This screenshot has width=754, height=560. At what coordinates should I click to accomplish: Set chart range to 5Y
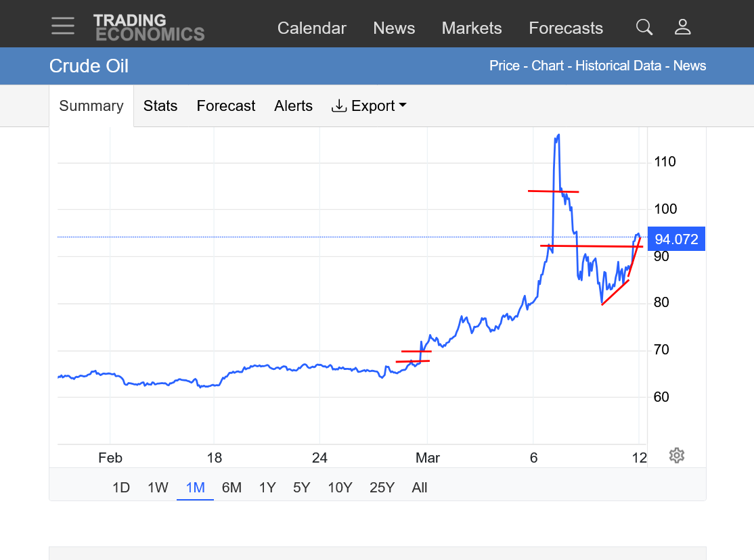302,488
